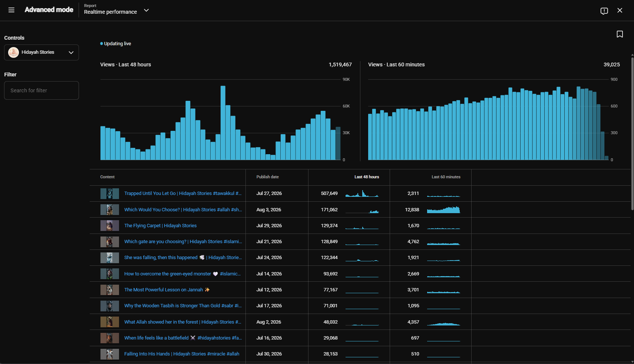The image size is (634, 364).
Task: Open 'How to overcome the green-eyed monster' video
Action: pyautogui.click(x=182, y=274)
